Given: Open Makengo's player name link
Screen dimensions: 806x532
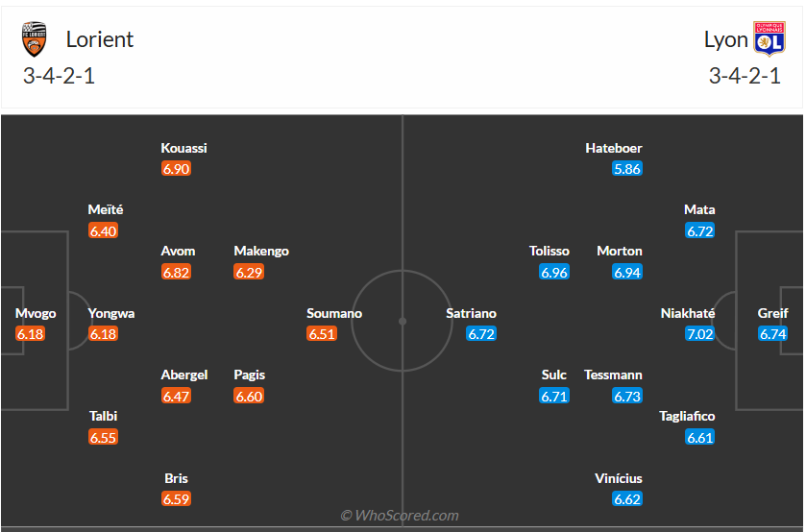Looking at the screenshot, I should [261, 251].
